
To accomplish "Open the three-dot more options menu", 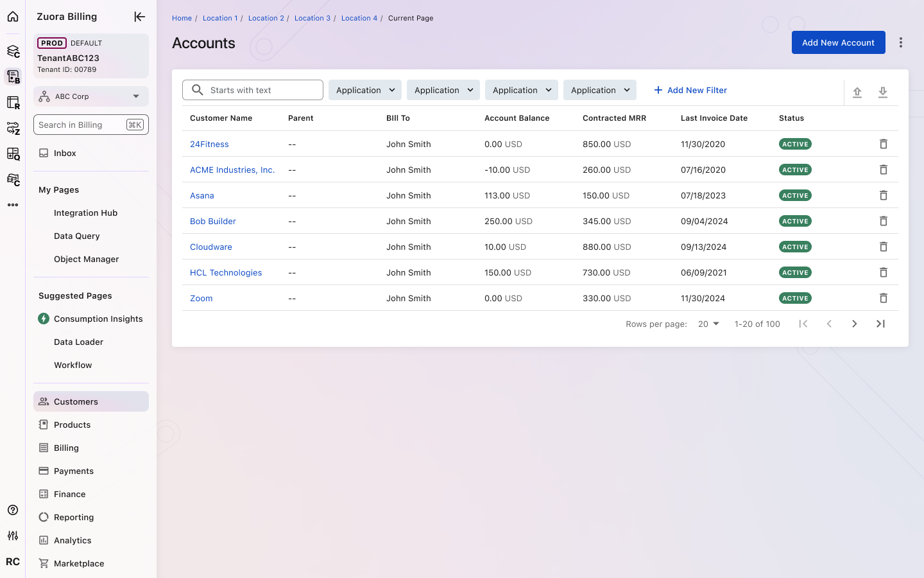I will [901, 42].
